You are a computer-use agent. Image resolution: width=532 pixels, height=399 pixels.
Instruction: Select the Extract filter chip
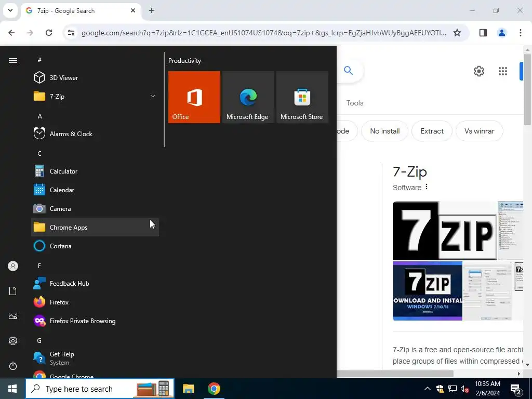tap(432, 131)
